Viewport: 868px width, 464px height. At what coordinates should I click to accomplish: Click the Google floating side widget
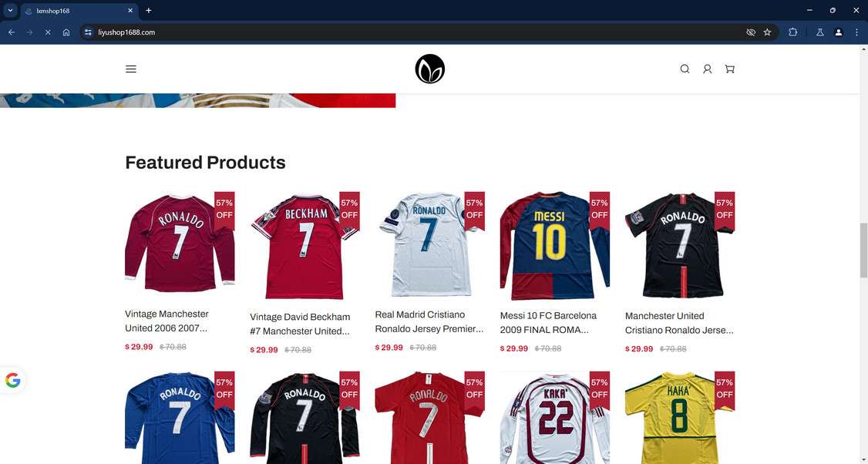pos(13,381)
